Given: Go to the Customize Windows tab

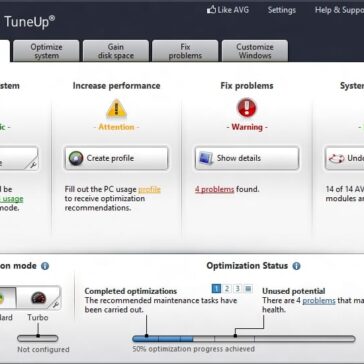Looking at the screenshot, I should pyautogui.click(x=255, y=51).
